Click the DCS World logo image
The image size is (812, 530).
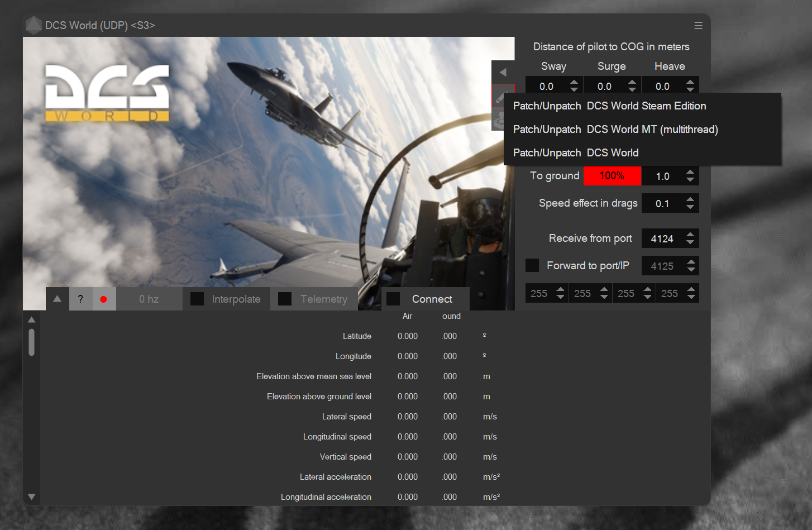click(107, 93)
